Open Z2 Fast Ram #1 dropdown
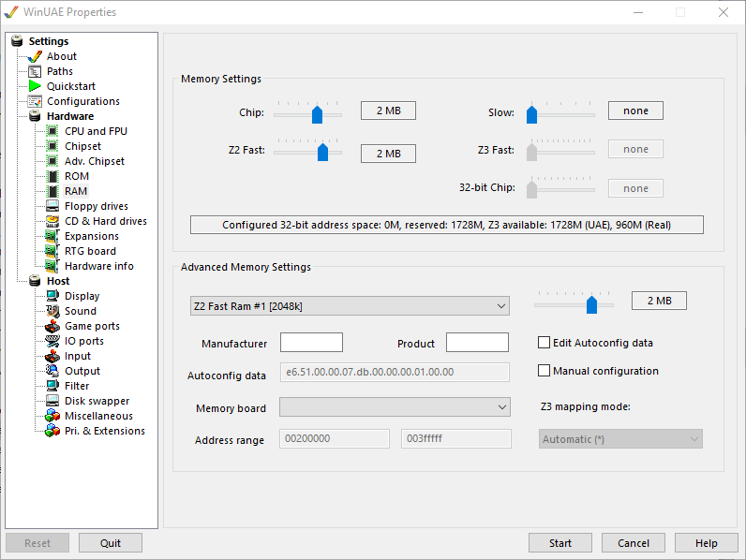Viewport: 746px width, 560px height. pos(348,306)
